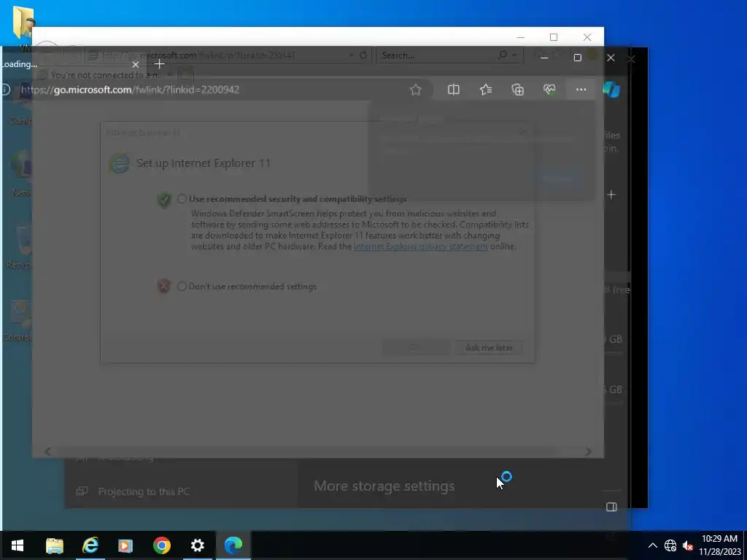Launch Copilot from Edge toolbar
This screenshot has height=560, width=747.
point(612,90)
